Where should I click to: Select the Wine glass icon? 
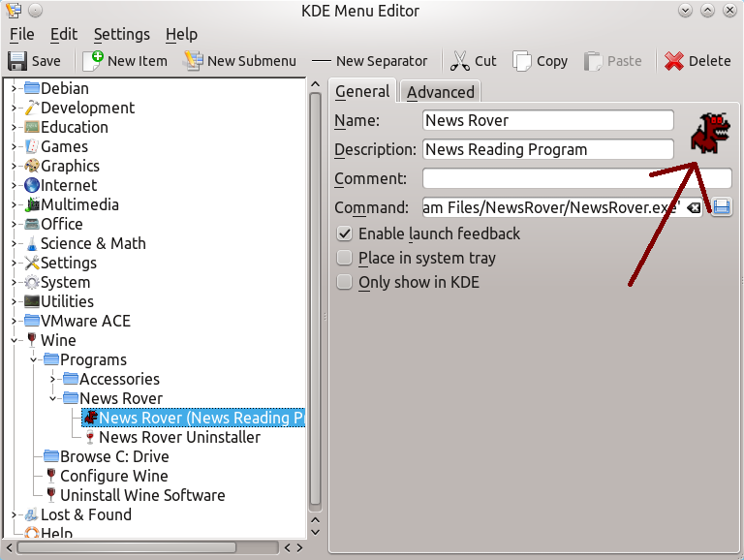[32, 339]
